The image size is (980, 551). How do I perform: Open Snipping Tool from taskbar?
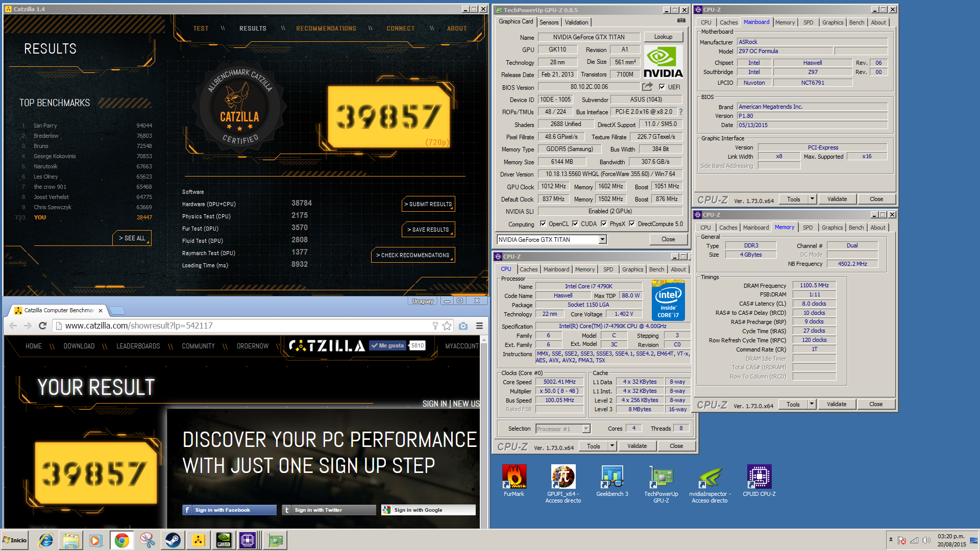pos(147,540)
